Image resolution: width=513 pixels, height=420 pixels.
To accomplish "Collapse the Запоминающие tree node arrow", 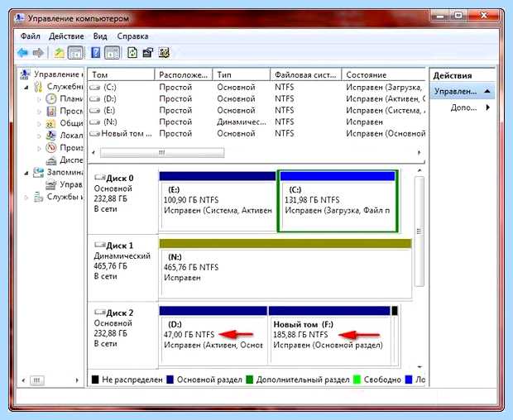I will coord(26,173).
